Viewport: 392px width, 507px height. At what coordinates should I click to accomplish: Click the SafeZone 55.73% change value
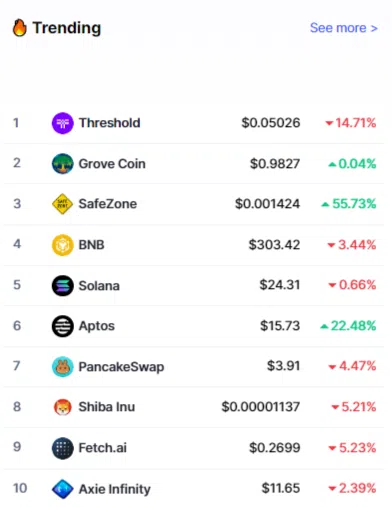349,204
